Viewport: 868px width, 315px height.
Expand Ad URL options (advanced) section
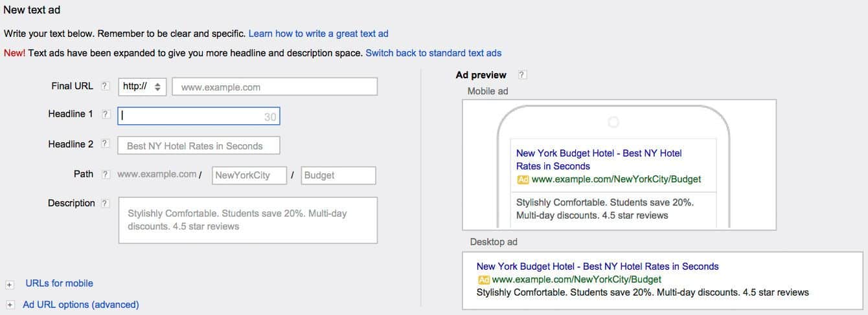pyautogui.click(x=10, y=305)
